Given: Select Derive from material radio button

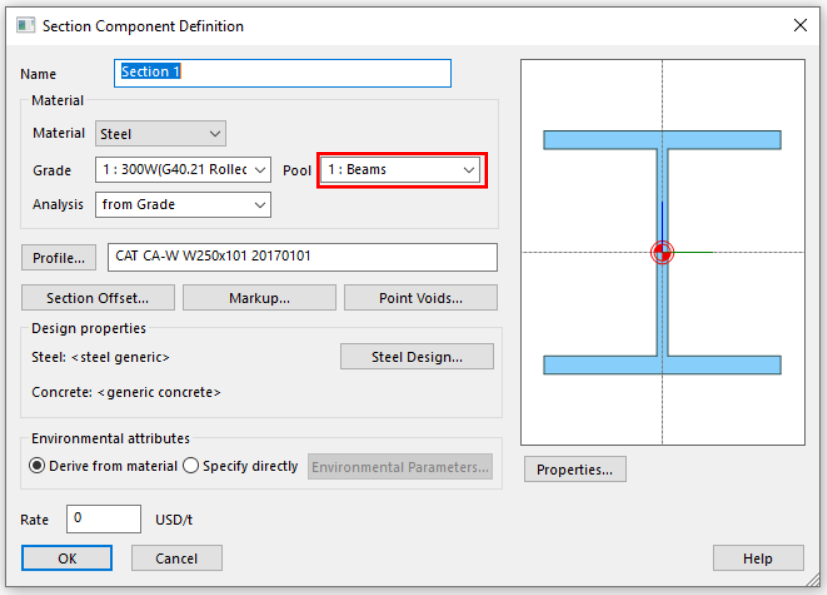Looking at the screenshot, I should (38, 466).
